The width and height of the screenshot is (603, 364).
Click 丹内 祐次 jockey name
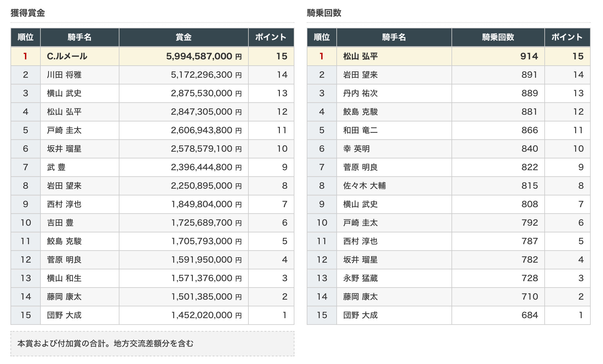point(360,93)
